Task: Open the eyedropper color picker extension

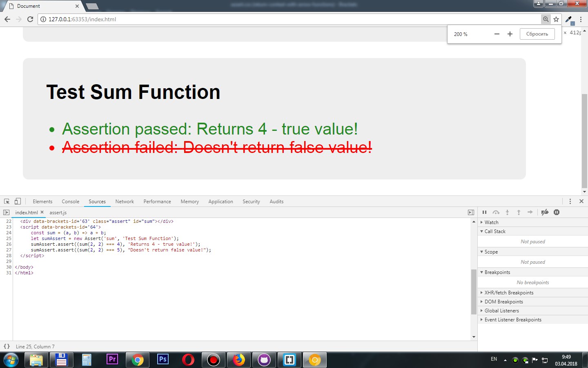Action: [569, 19]
